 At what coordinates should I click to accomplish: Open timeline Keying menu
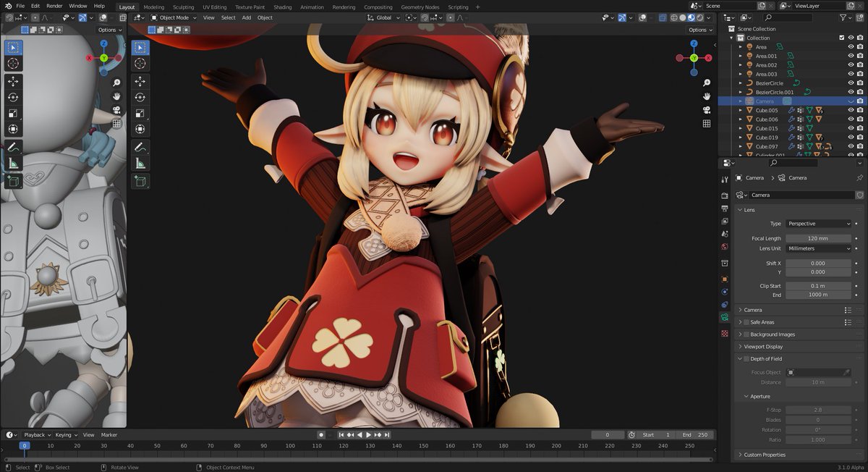pyautogui.click(x=66, y=435)
